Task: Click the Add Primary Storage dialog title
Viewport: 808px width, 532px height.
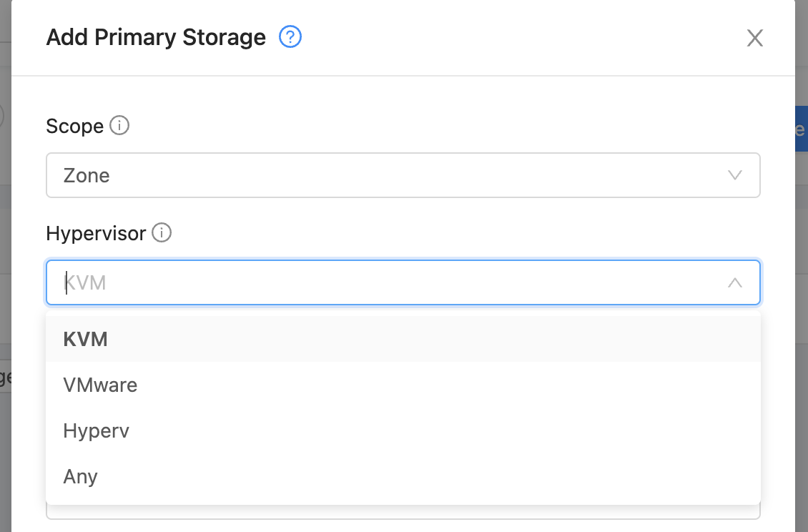Action: [x=156, y=37]
